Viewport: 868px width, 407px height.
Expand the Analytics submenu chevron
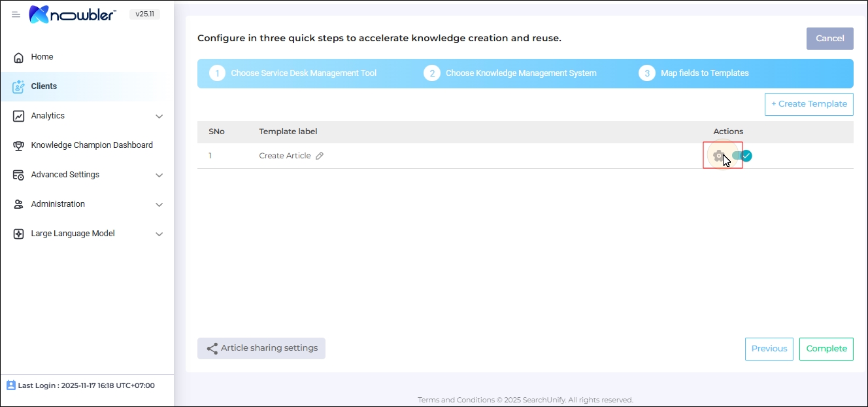159,116
